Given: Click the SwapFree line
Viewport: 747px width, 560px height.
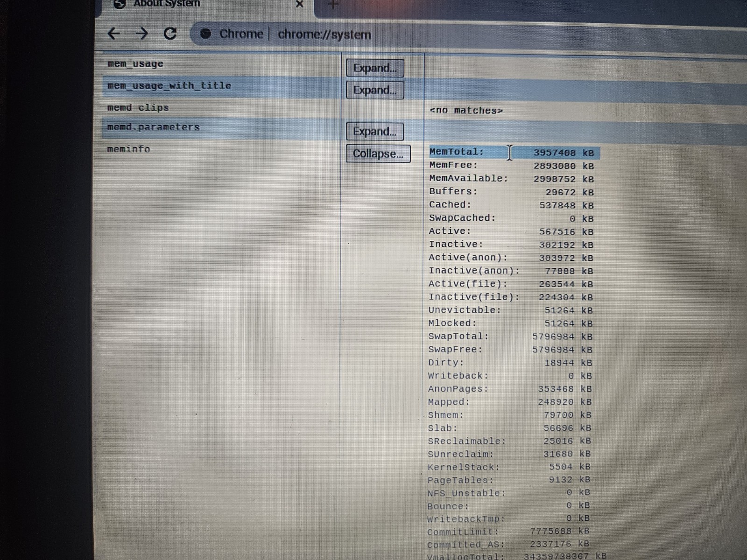Looking at the screenshot, I should coord(510,349).
